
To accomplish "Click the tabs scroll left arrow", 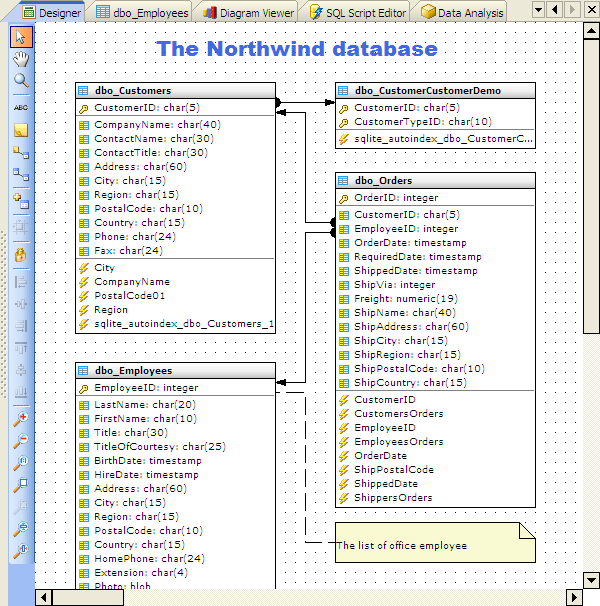I will tap(555, 9).
